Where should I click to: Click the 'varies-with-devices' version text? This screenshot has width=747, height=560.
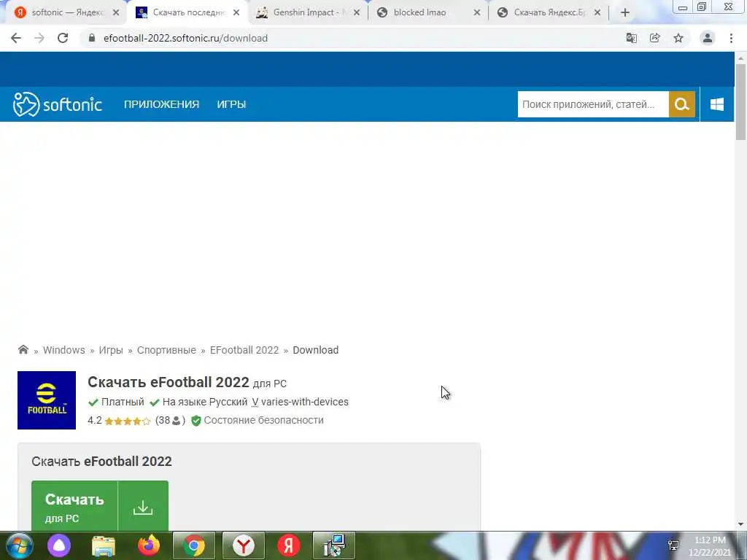(305, 402)
